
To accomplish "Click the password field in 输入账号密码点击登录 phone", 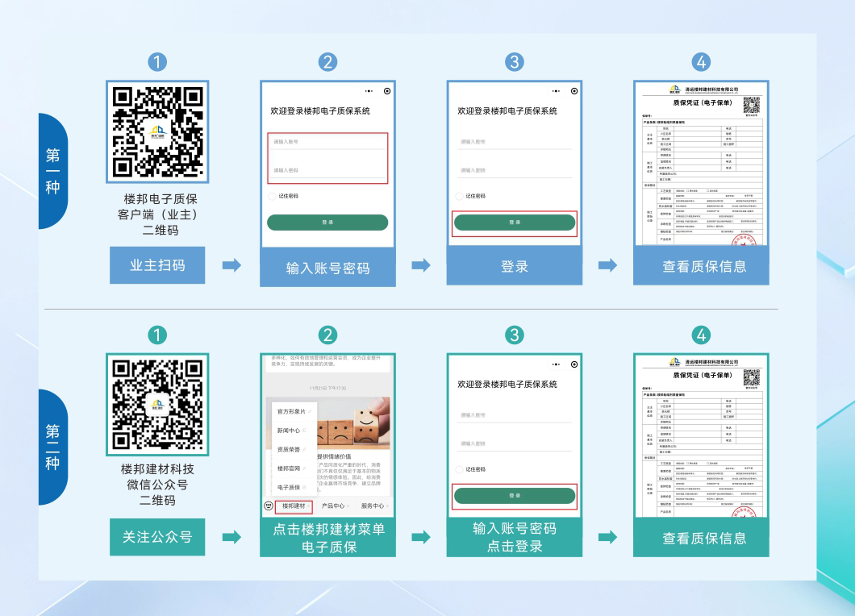I will [515, 443].
